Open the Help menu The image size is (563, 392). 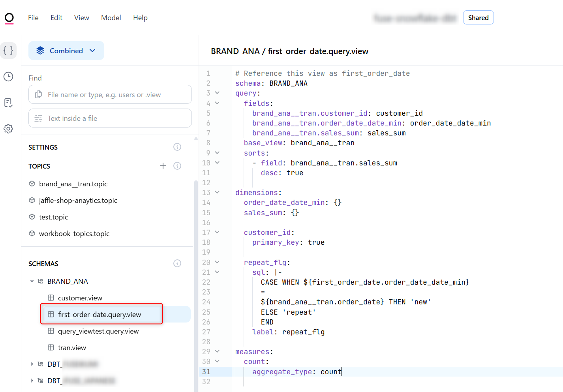(x=140, y=17)
